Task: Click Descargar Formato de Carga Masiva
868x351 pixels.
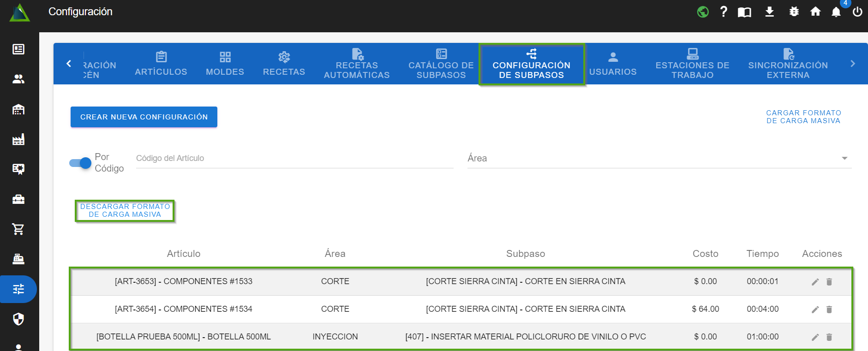Action: point(125,211)
